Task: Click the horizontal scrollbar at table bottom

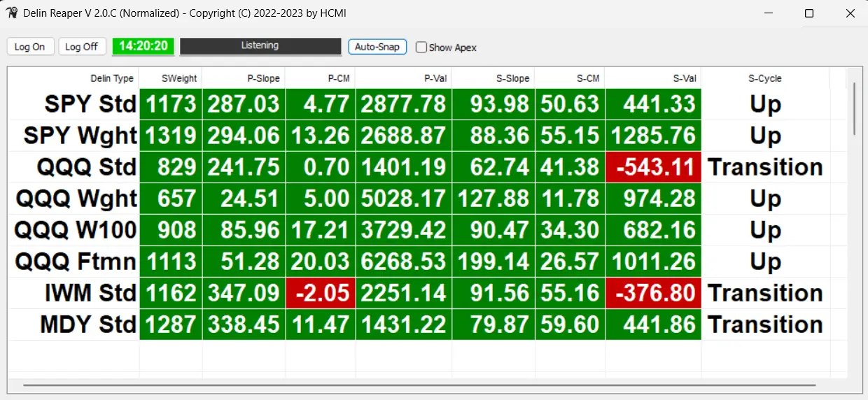Action: coord(420,385)
